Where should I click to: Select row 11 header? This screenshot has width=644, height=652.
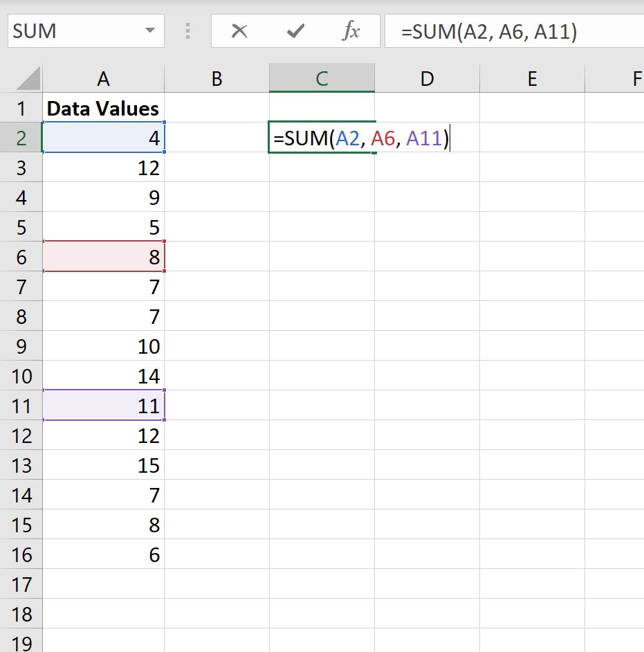click(x=22, y=406)
